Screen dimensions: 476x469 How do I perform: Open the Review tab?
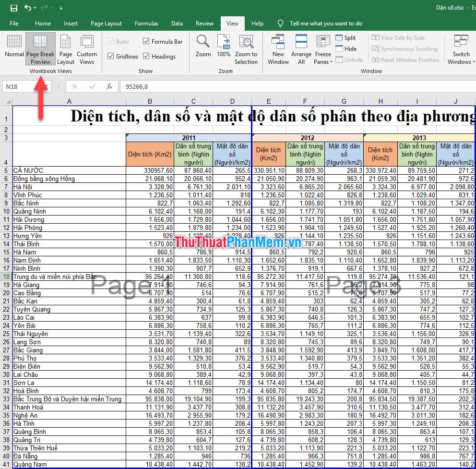[x=204, y=24]
